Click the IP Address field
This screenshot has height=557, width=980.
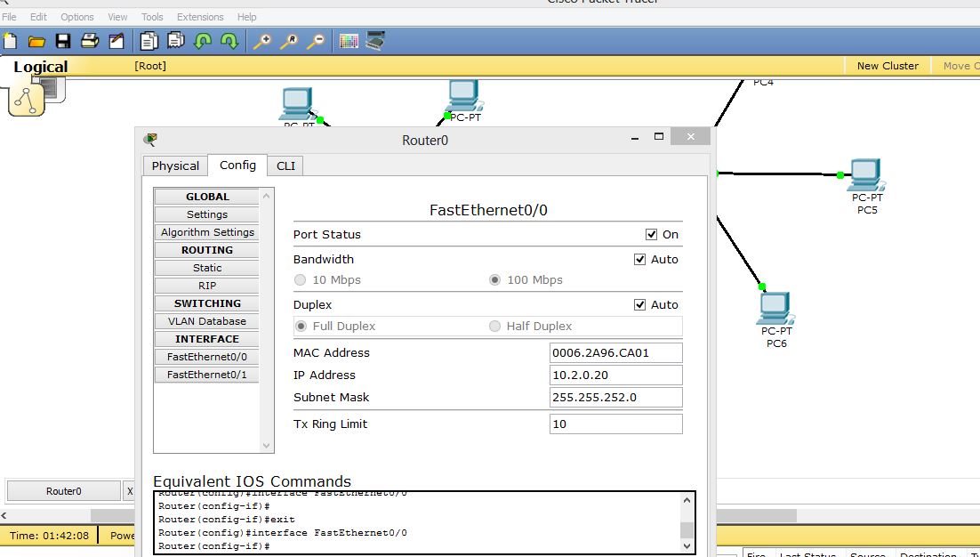pyautogui.click(x=615, y=375)
